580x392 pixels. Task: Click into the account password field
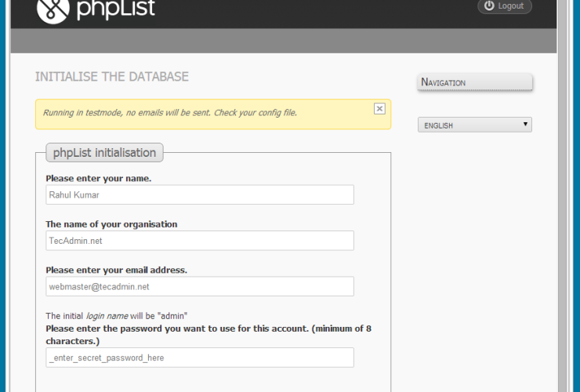[x=200, y=358]
